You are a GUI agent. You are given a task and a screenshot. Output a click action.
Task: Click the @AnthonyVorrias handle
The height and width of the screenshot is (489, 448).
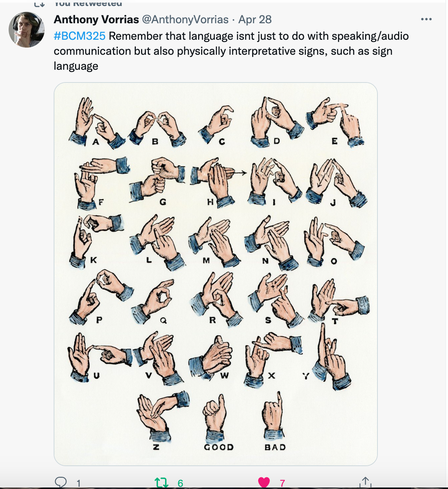[185, 19]
